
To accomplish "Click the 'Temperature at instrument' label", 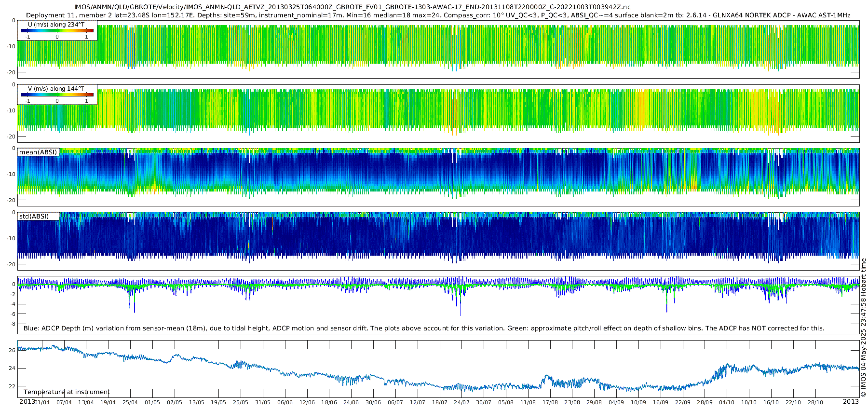I will point(67,392).
